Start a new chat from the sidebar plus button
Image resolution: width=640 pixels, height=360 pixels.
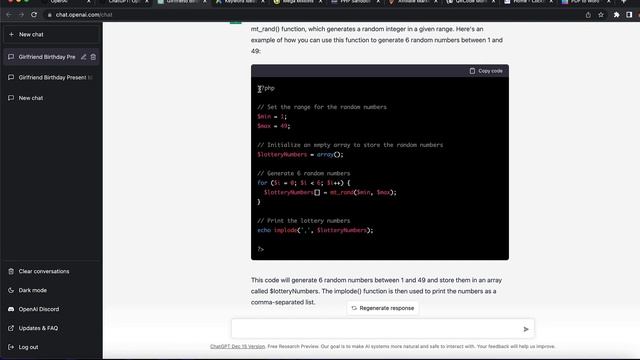pos(51,34)
